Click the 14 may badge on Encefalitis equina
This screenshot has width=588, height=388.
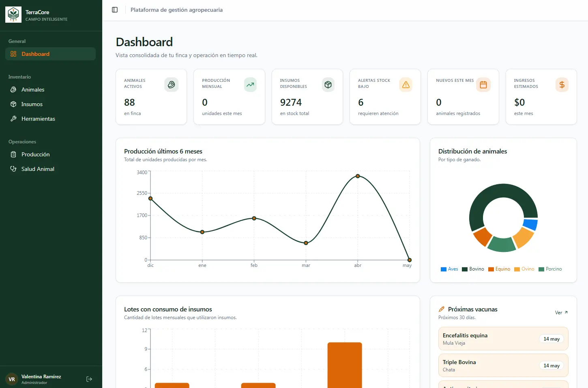coord(552,339)
